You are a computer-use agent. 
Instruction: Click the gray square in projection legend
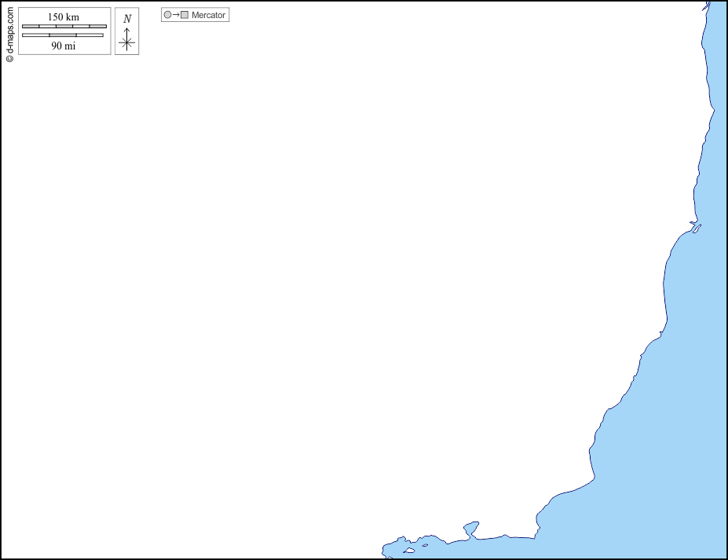185,15
